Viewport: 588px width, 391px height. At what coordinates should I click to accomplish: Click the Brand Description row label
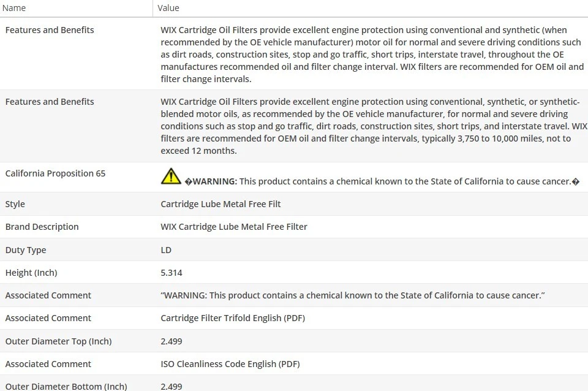click(x=42, y=227)
